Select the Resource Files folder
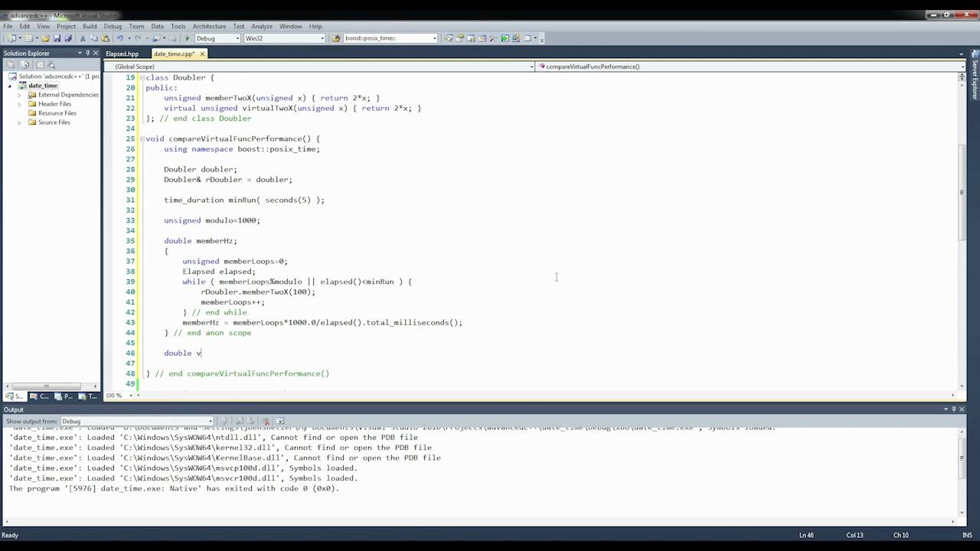 click(x=57, y=113)
